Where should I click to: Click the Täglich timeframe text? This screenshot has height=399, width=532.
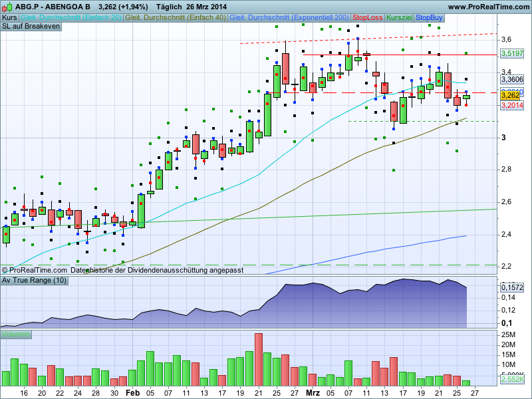pyautogui.click(x=170, y=7)
